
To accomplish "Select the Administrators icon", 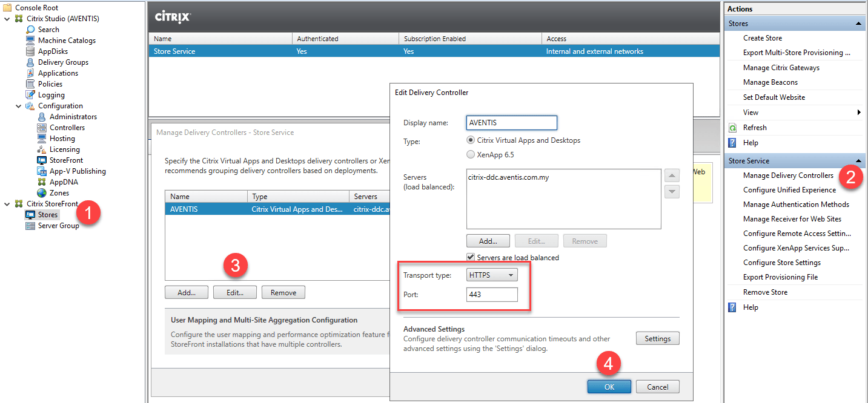I will pyautogui.click(x=42, y=117).
